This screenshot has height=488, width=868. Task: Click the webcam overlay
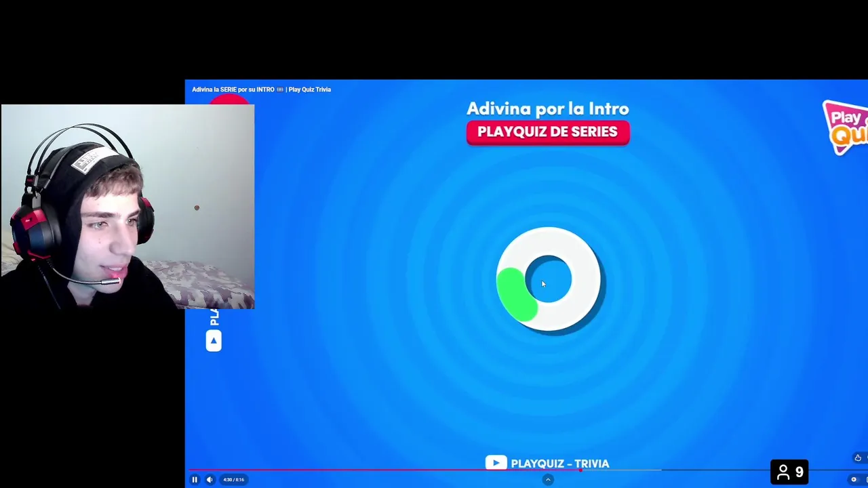click(x=127, y=207)
